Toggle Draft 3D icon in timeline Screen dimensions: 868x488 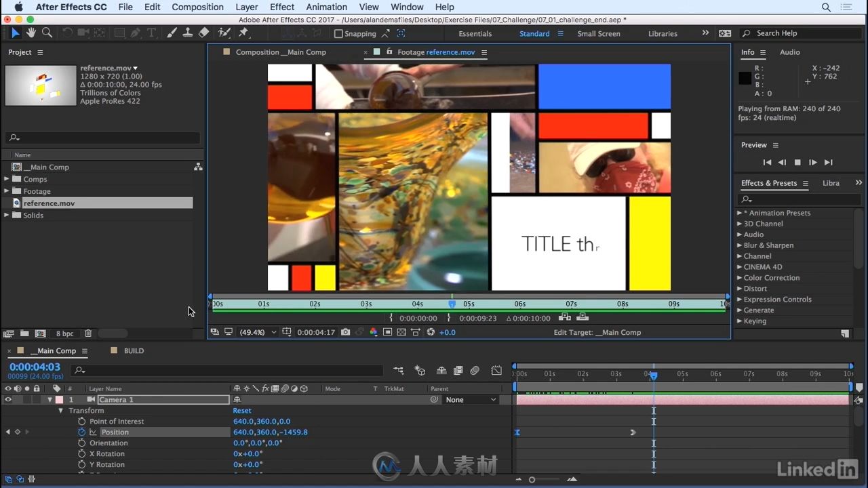(x=420, y=371)
